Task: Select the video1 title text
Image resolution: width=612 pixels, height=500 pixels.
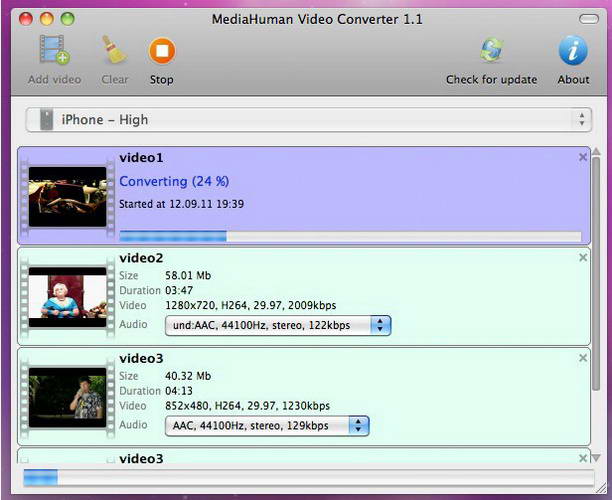Action: [x=141, y=158]
